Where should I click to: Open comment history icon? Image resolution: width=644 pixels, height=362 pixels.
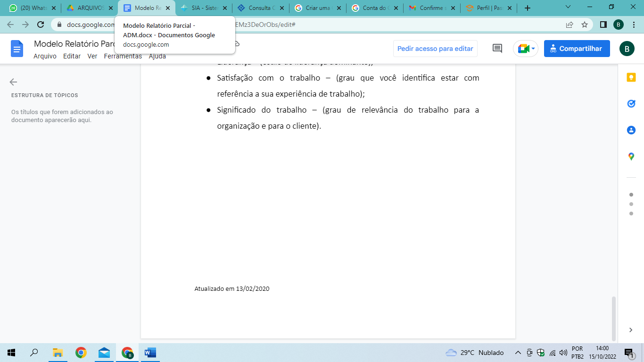pos(497,49)
